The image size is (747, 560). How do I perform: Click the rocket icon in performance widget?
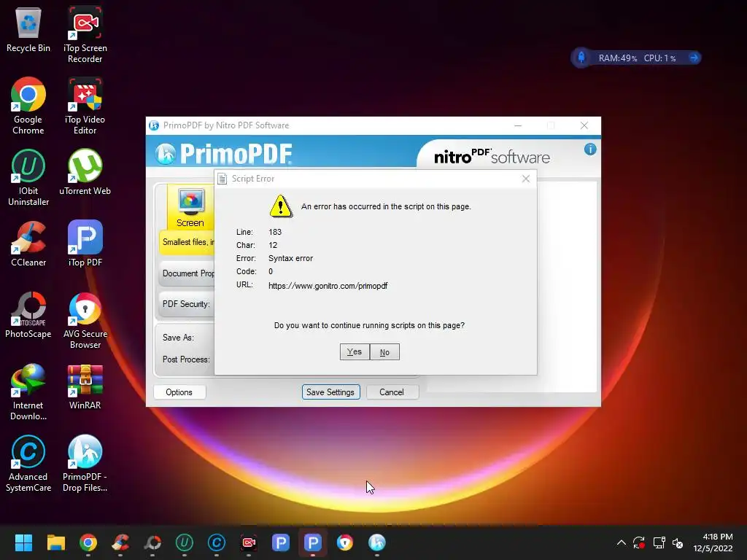tap(581, 58)
